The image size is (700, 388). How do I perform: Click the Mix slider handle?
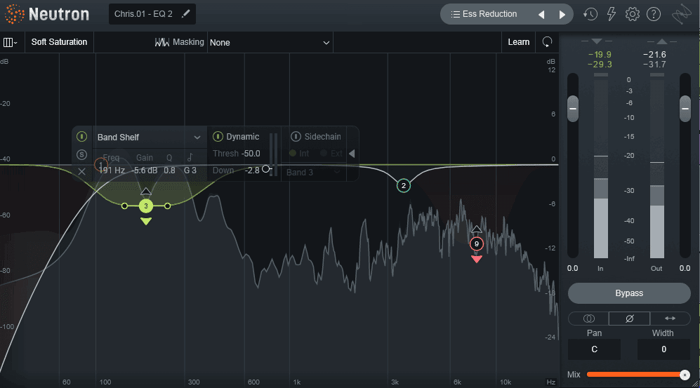click(x=684, y=375)
